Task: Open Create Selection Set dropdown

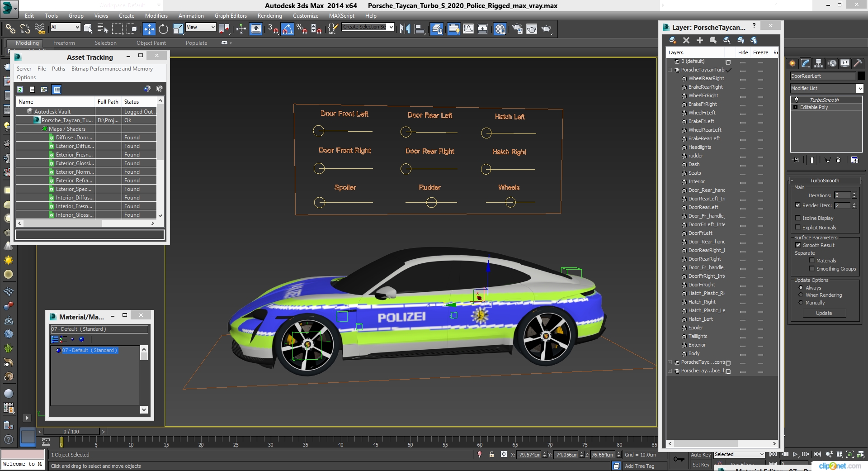Action: [x=368, y=27]
